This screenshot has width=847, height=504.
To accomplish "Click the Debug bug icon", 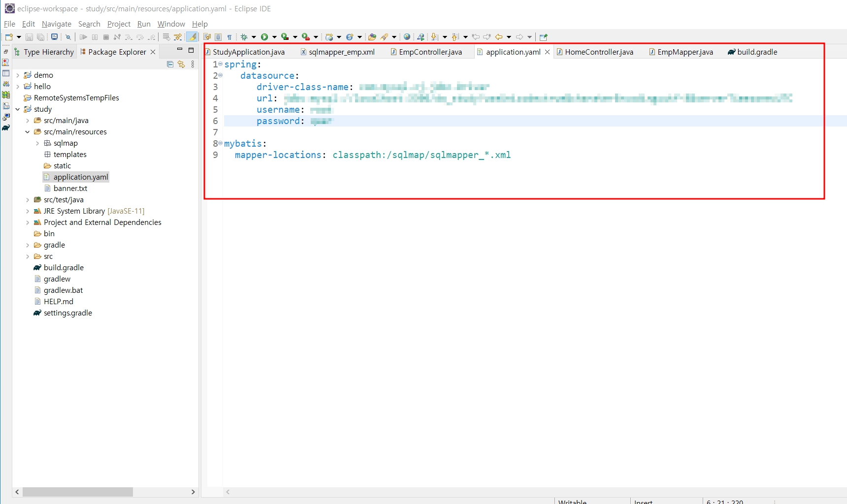I will tap(244, 37).
